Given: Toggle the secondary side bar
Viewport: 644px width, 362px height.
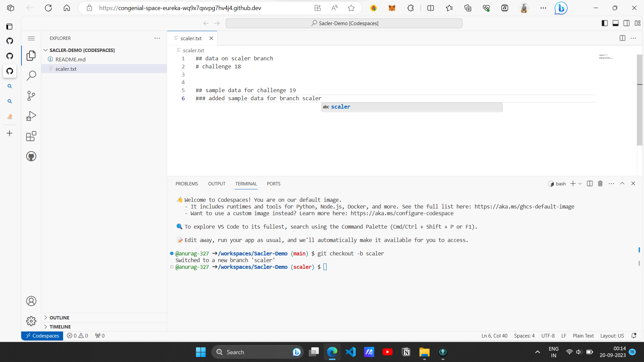Looking at the screenshot, I should 627,23.
